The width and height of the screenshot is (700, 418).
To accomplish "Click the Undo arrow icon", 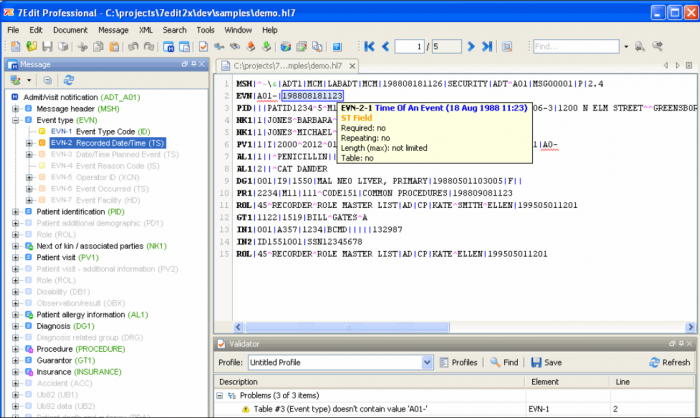I will 133,46.
